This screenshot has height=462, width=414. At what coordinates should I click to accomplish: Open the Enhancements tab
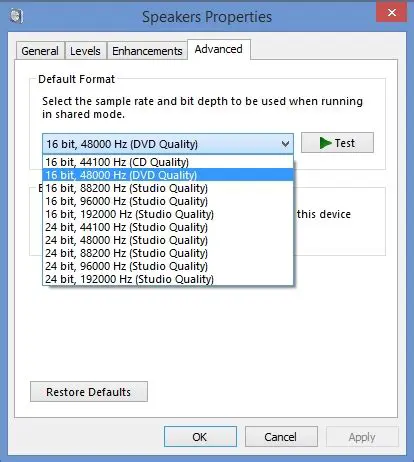pos(147,51)
